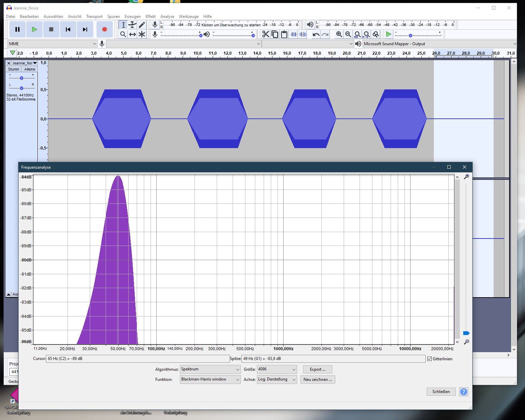Open the Funktion dropdown showing Blackman-Harris window

[x=210, y=380]
